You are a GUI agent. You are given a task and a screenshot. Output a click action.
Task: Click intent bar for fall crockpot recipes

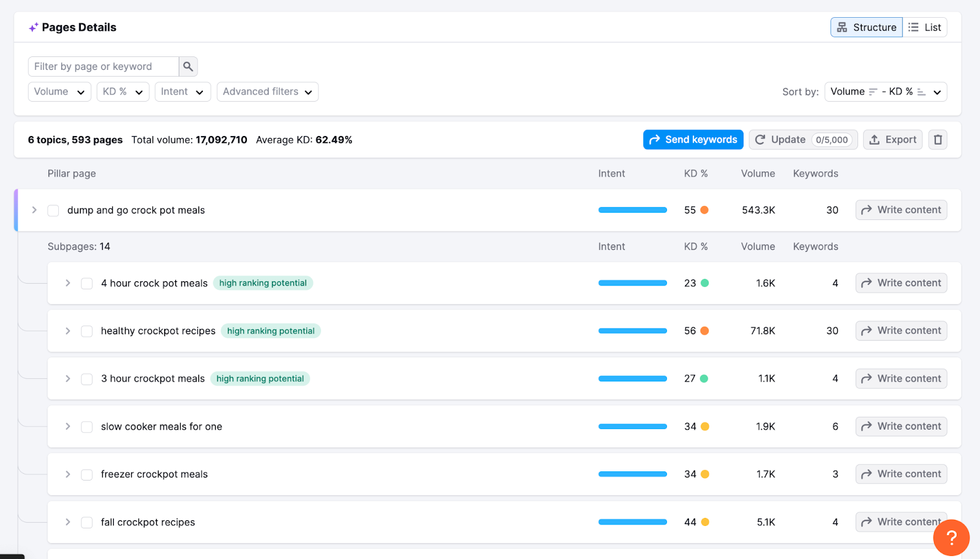[x=633, y=522]
